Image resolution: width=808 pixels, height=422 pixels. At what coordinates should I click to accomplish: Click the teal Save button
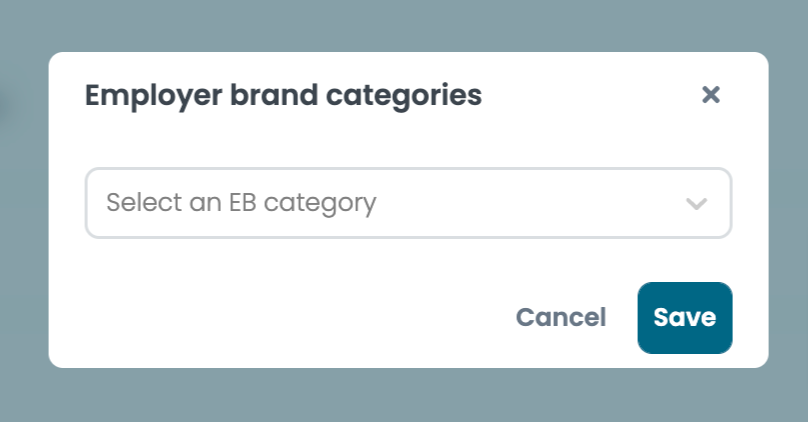click(685, 318)
